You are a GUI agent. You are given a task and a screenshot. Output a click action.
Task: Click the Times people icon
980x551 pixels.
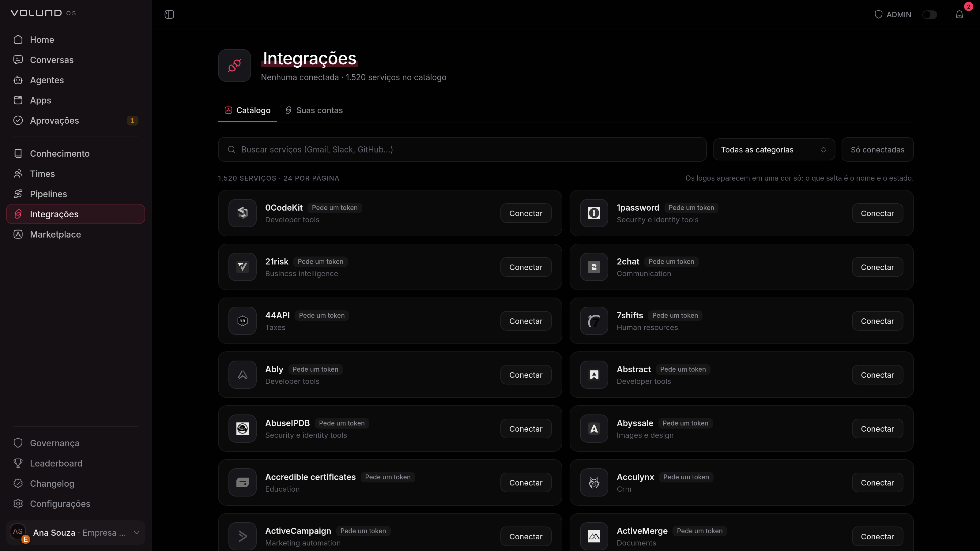(x=18, y=173)
